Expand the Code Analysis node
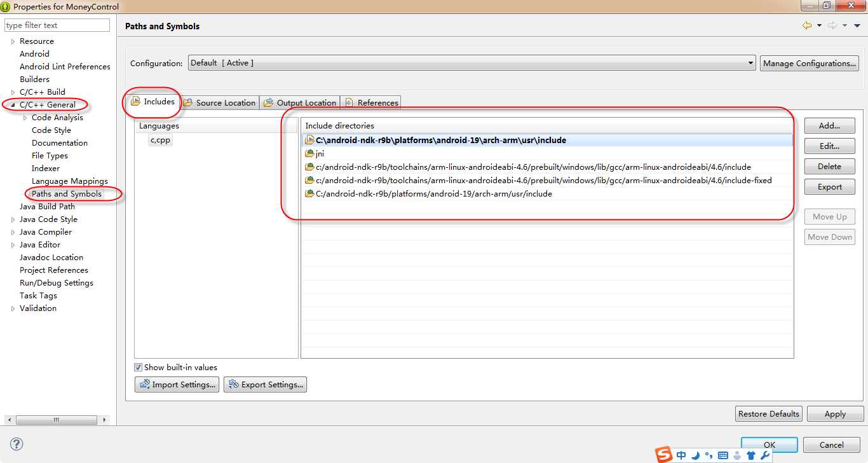This screenshot has height=463, width=868. click(25, 118)
